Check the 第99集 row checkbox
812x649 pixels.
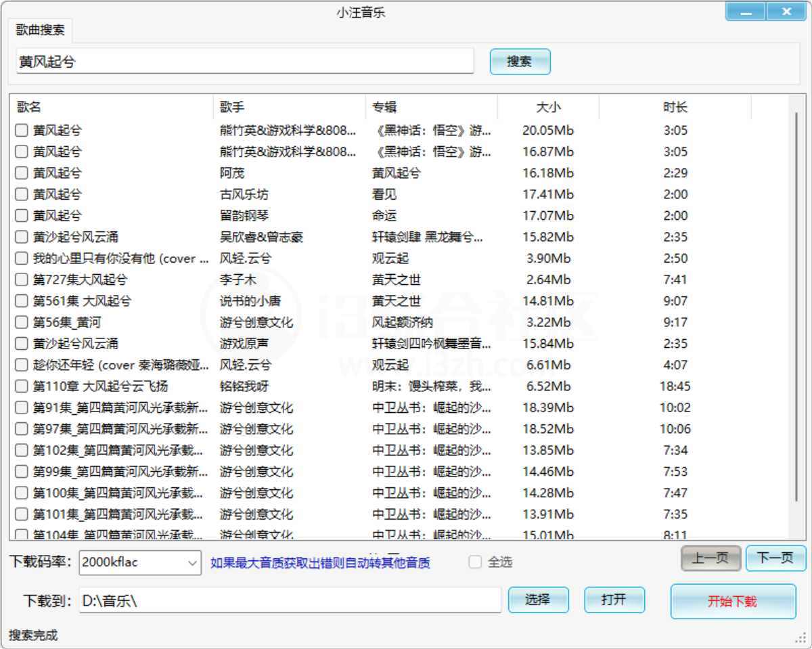[22, 472]
